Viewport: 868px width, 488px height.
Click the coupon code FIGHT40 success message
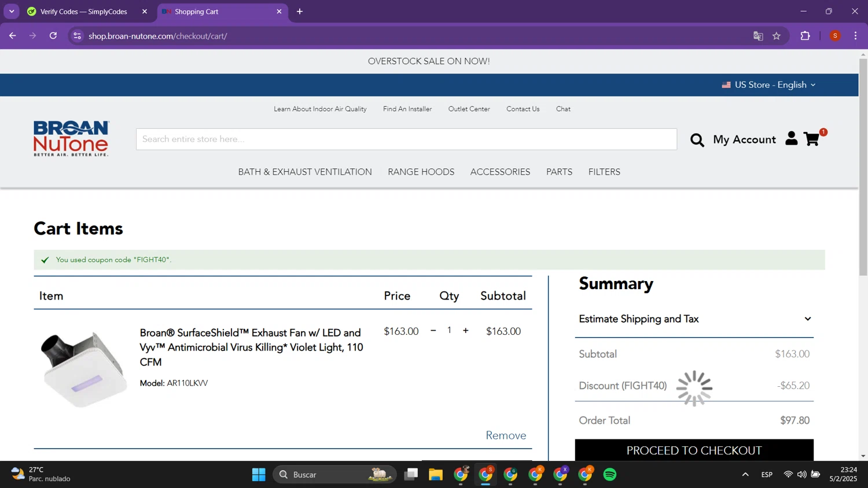click(x=429, y=260)
